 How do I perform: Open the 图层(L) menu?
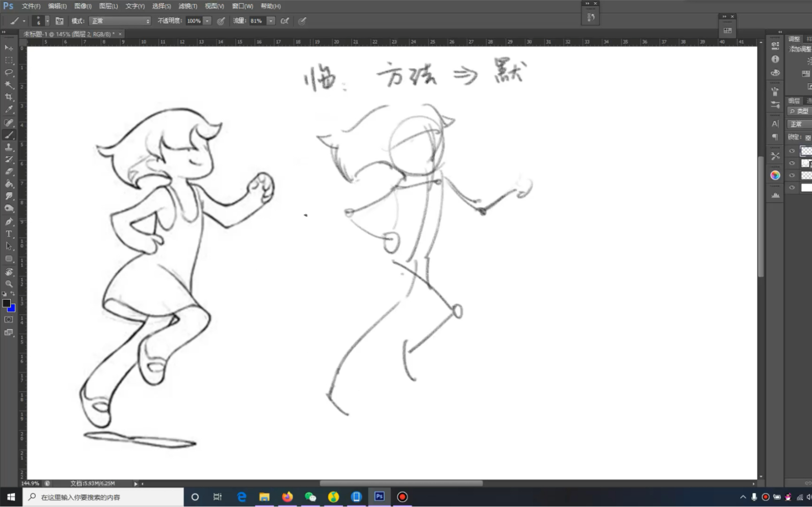(108, 6)
